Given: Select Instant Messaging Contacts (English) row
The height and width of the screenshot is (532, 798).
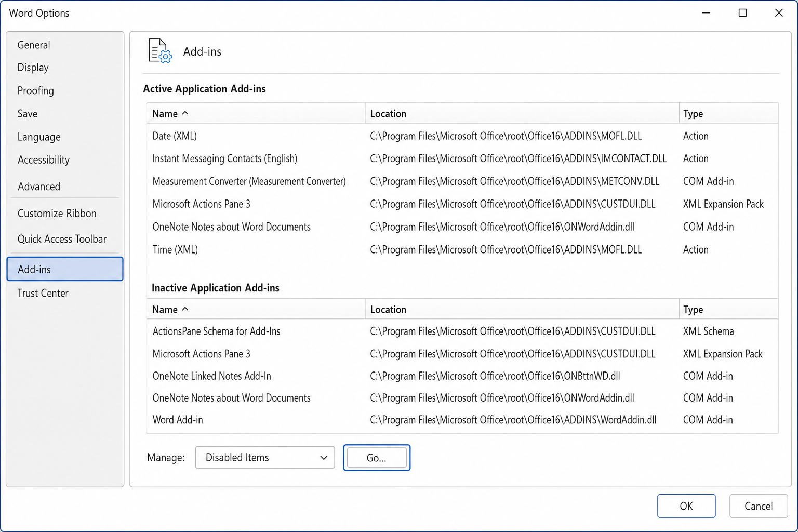Looking at the screenshot, I should tap(462, 158).
